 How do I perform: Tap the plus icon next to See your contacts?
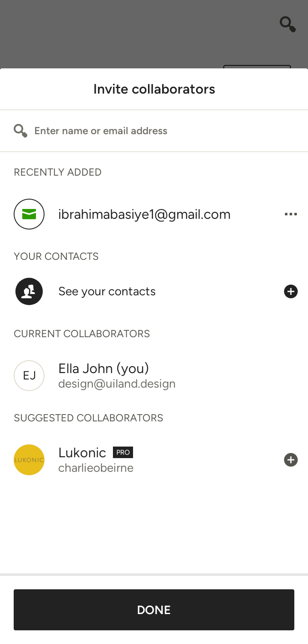click(x=291, y=291)
